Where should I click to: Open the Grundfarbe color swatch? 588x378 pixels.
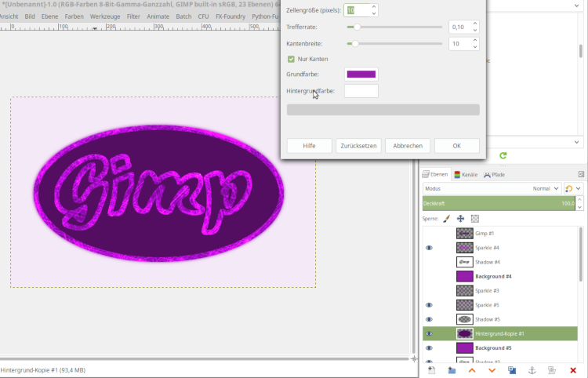tap(361, 75)
